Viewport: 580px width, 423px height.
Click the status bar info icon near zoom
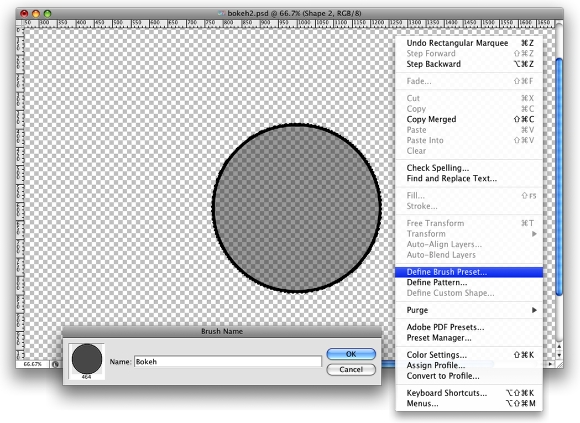[x=55, y=364]
